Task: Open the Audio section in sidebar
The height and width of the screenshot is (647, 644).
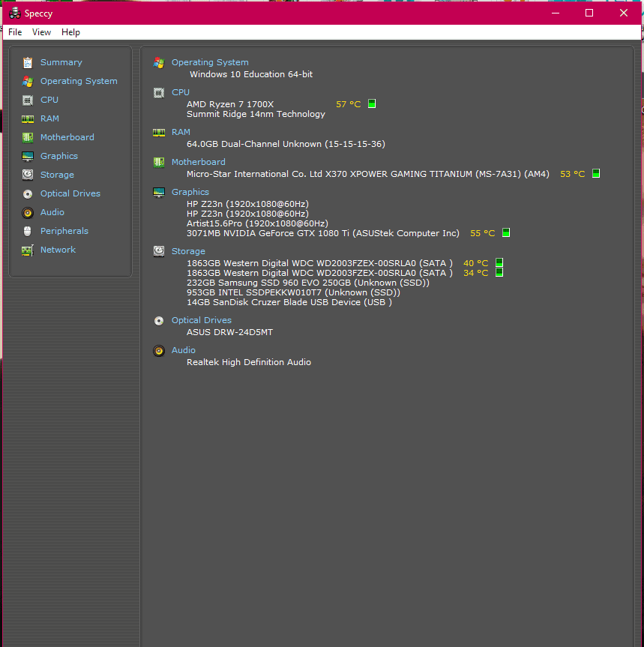Action: click(52, 212)
